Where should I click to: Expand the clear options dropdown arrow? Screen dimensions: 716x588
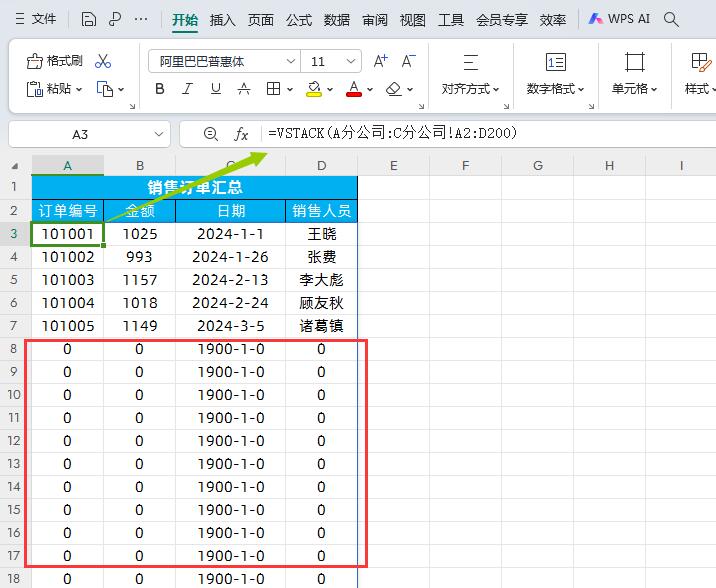[x=410, y=89]
